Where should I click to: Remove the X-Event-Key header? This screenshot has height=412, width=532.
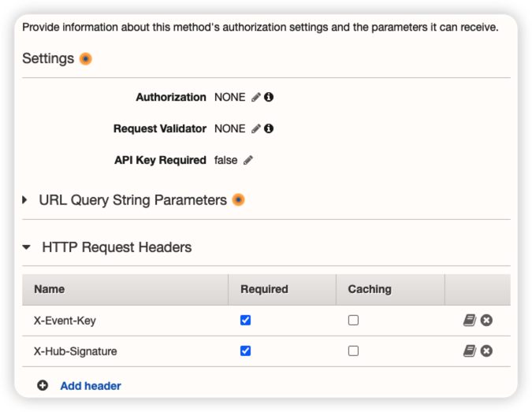point(487,320)
